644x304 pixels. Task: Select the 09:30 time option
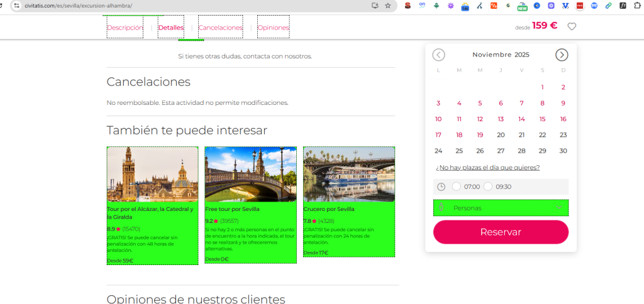(488, 187)
